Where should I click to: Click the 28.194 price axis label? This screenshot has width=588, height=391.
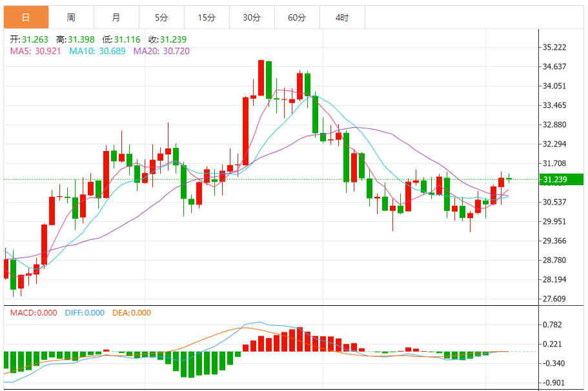554,279
